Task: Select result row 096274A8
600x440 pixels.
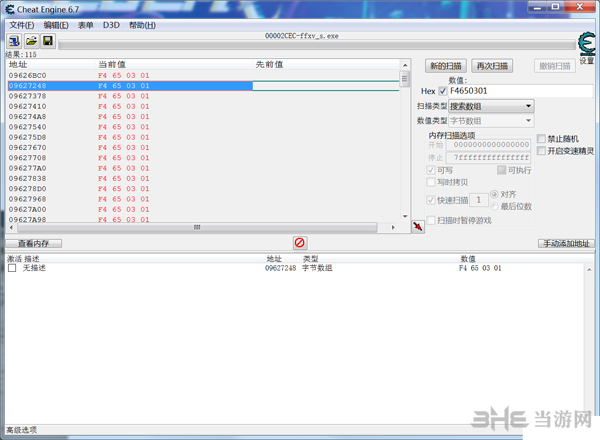Action: coord(203,117)
